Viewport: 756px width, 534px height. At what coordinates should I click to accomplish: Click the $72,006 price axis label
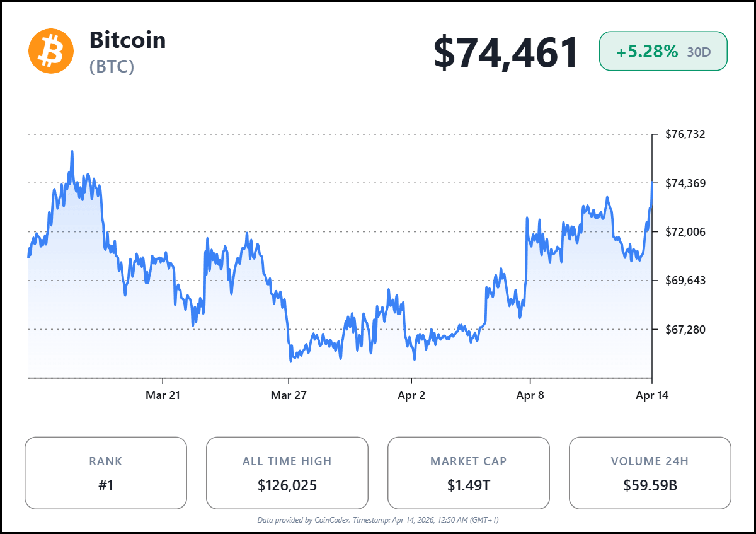click(685, 232)
